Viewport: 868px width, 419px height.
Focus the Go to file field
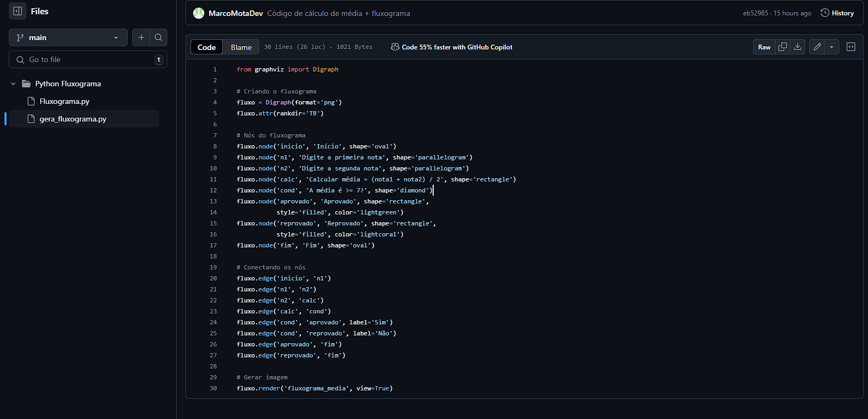pyautogui.click(x=88, y=59)
